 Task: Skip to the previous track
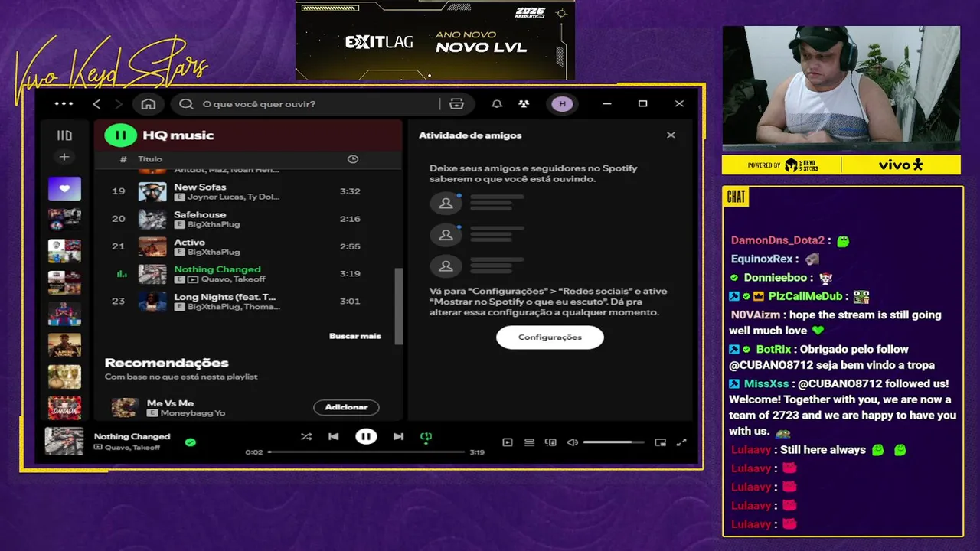pyautogui.click(x=333, y=437)
